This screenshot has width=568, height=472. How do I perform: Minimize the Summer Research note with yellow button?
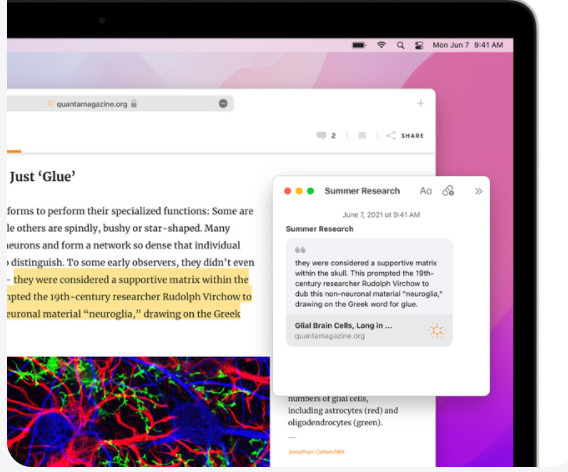(299, 191)
